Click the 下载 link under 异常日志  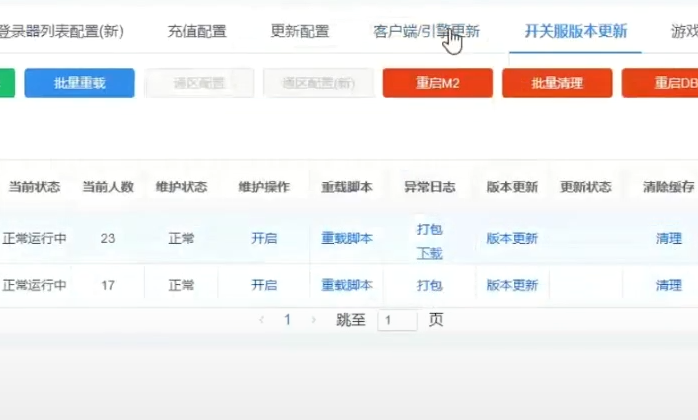430,253
